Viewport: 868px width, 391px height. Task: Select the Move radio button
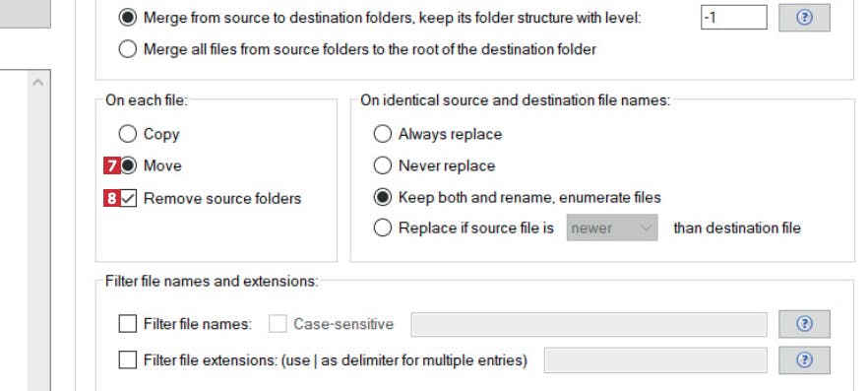[128, 165]
